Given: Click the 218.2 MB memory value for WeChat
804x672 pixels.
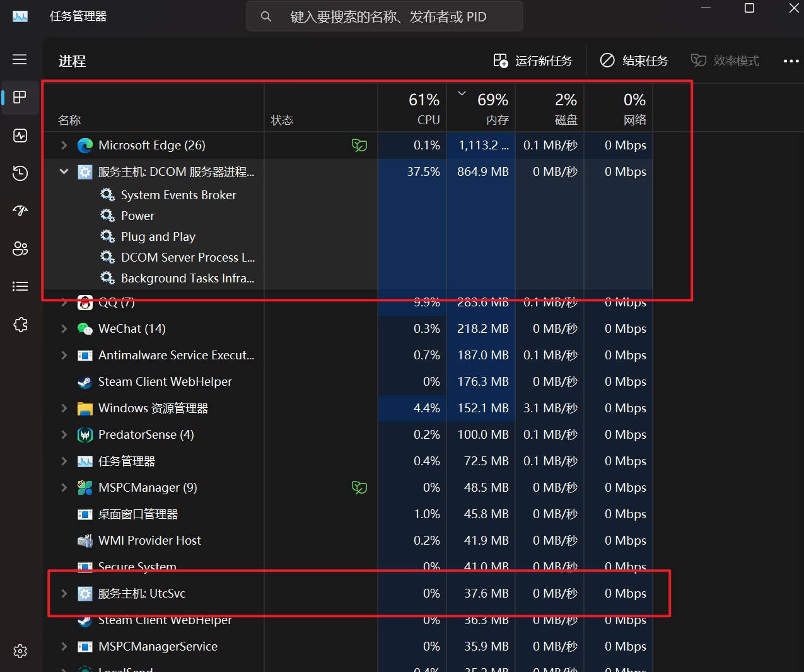Looking at the screenshot, I should (x=482, y=328).
